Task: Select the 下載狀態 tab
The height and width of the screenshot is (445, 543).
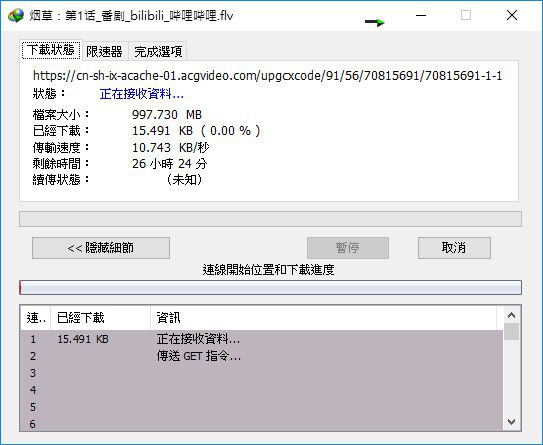Action: tap(51, 50)
